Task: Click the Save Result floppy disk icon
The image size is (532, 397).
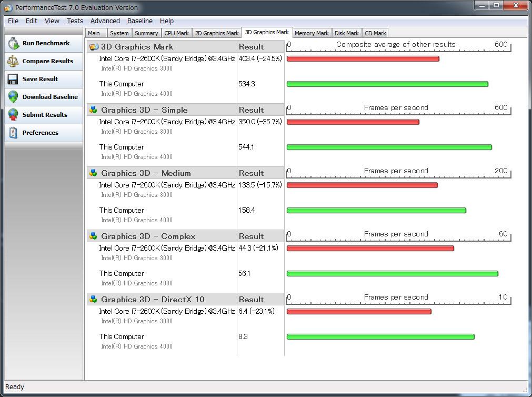Action: click(x=13, y=79)
